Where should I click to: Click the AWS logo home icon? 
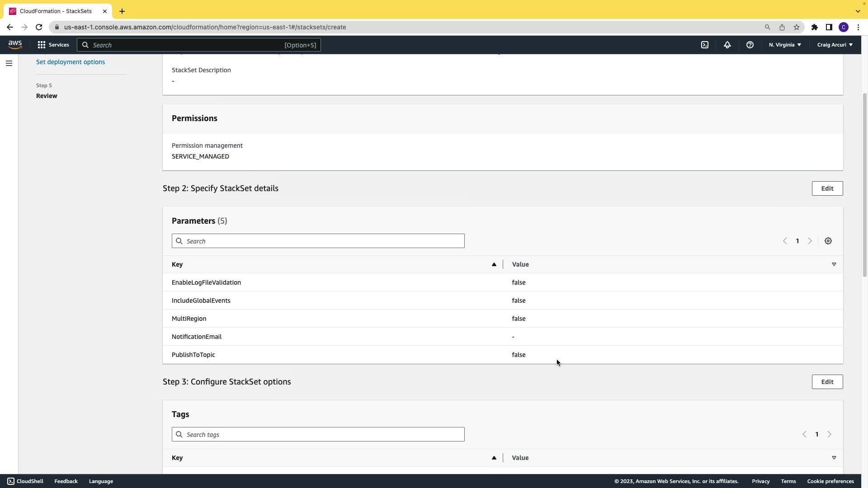pyautogui.click(x=15, y=44)
